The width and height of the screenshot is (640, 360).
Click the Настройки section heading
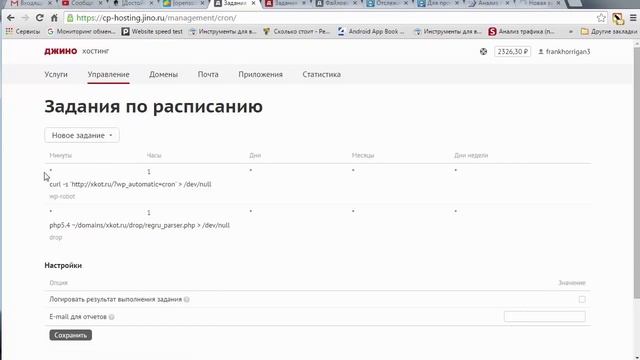63,265
